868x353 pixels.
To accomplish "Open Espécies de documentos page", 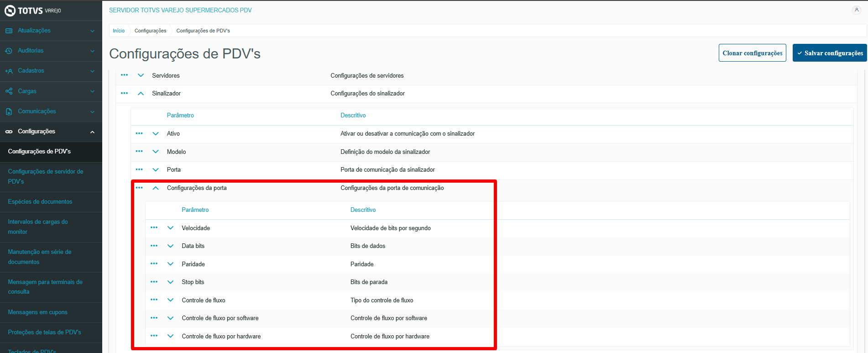I will coord(51,202).
